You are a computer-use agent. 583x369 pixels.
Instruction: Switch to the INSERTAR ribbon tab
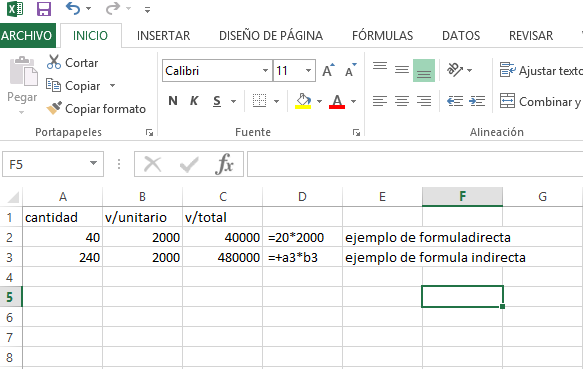pos(163,36)
